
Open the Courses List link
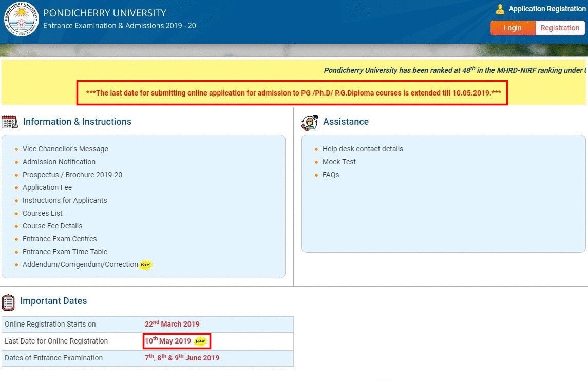tap(43, 213)
